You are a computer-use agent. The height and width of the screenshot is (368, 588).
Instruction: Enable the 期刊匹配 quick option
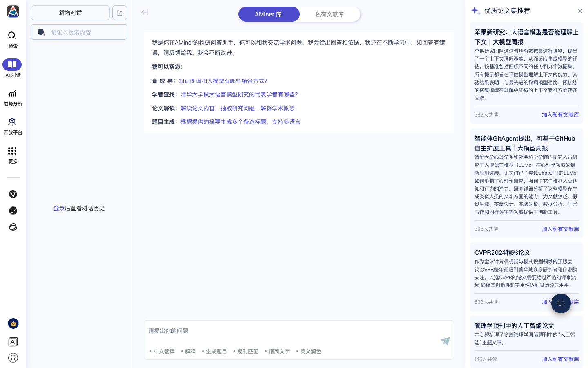(248, 351)
